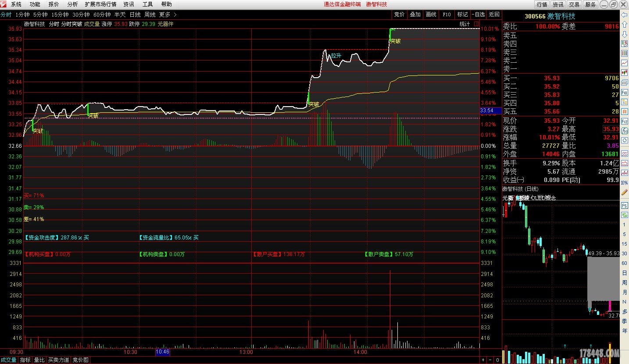Click the small split-panel icon beside 统计
Viewport: 629px width, 364px height.
pos(477,24)
